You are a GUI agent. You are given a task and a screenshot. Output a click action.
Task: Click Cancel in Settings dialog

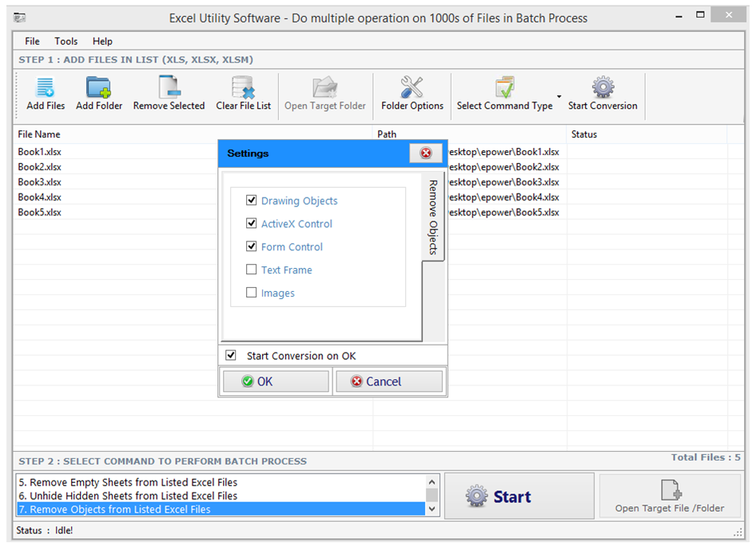tap(388, 381)
